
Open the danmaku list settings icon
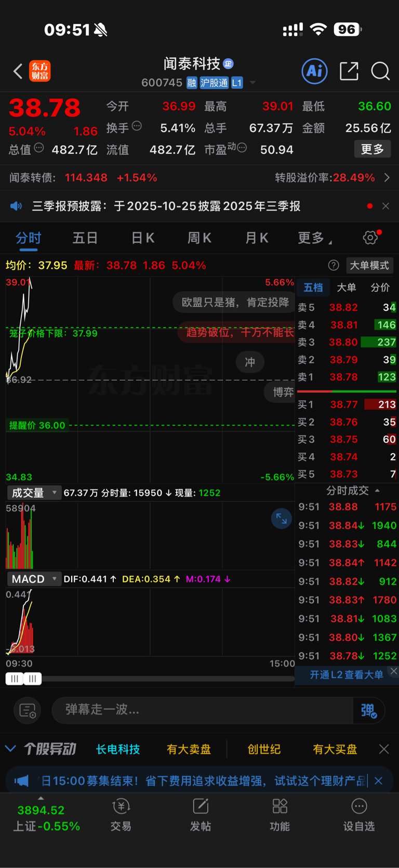click(27, 710)
